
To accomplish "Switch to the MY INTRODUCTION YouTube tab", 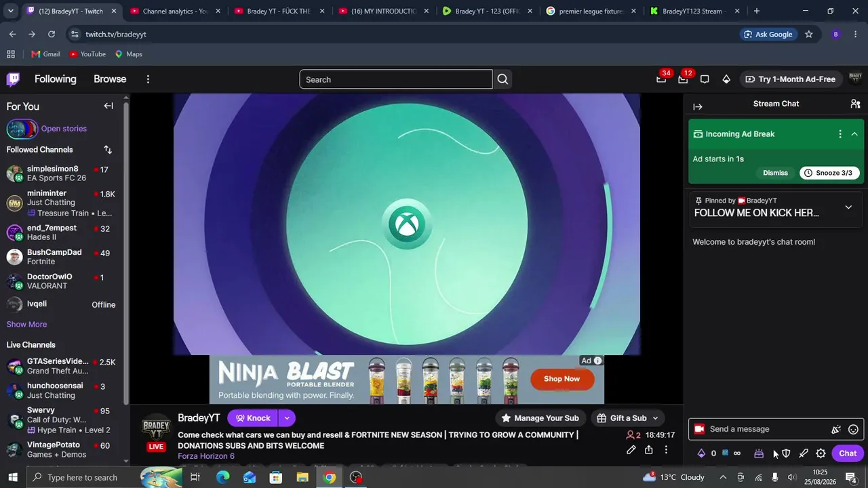I will pos(383,11).
